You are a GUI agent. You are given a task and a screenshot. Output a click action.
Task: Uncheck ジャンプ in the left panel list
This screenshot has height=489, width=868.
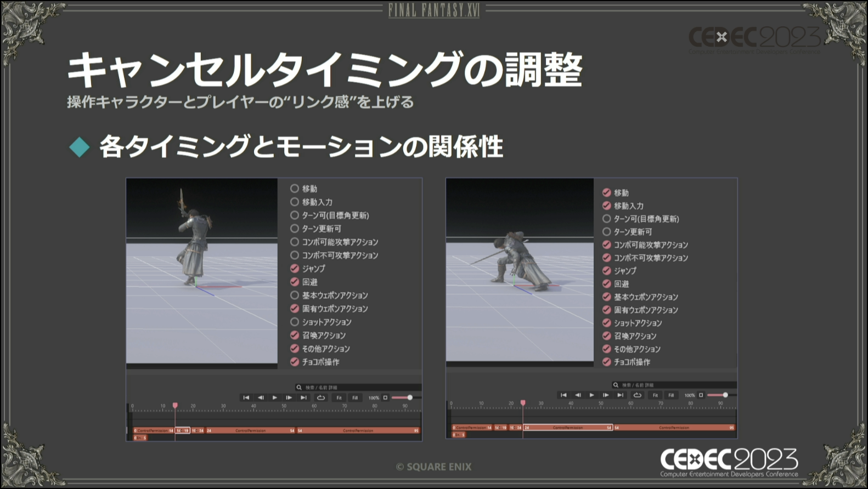tap(295, 269)
